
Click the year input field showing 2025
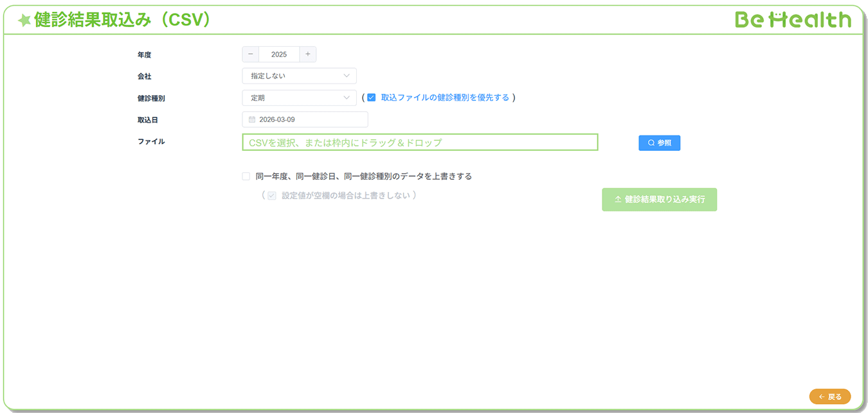pos(279,55)
